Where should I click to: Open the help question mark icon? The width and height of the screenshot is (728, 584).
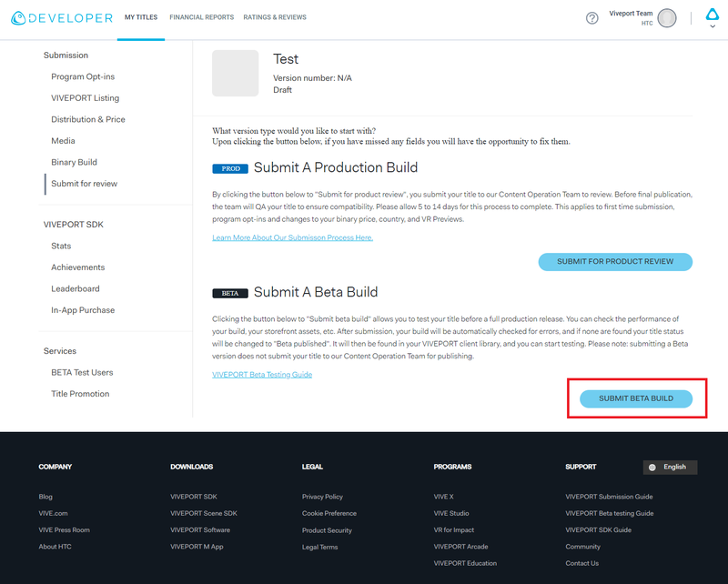coord(592,18)
